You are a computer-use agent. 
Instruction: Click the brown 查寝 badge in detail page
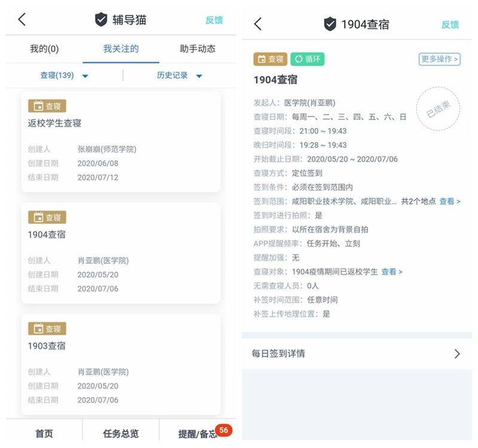pyautogui.click(x=271, y=59)
